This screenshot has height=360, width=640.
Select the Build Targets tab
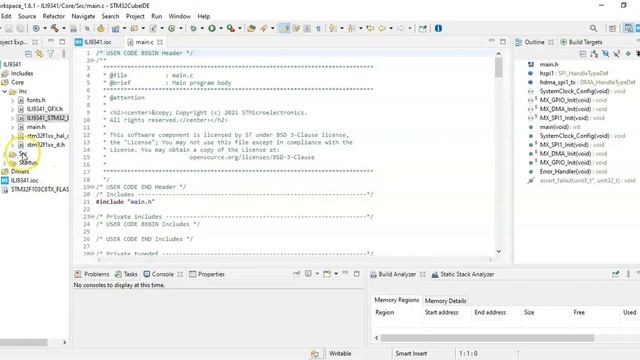tap(581, 42)
